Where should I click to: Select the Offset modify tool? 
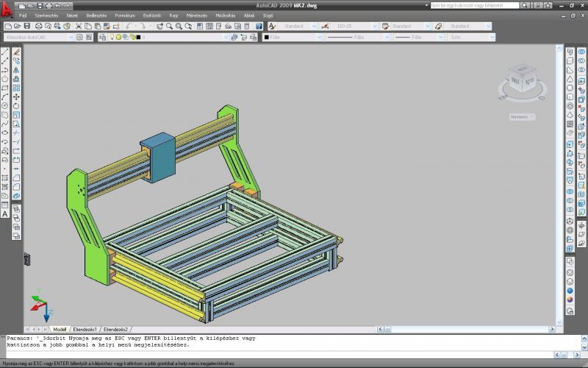(x=16, y=79)
